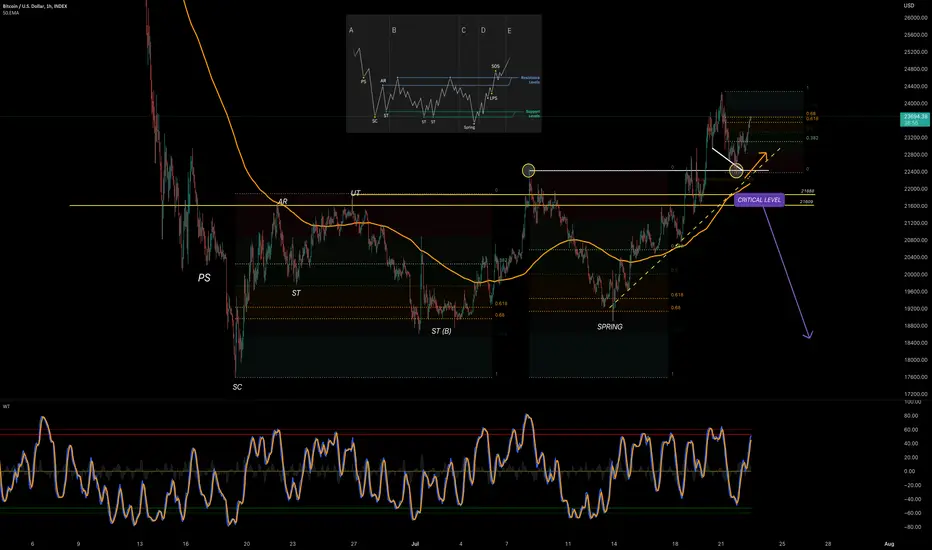
Task: Click date 27 on the time axis
Action: tap(354, 544)
